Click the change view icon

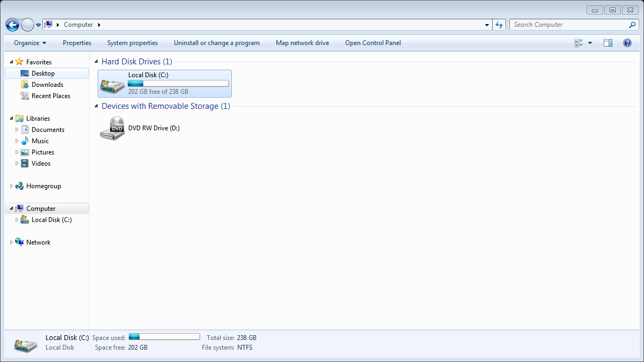click(579, 43)
